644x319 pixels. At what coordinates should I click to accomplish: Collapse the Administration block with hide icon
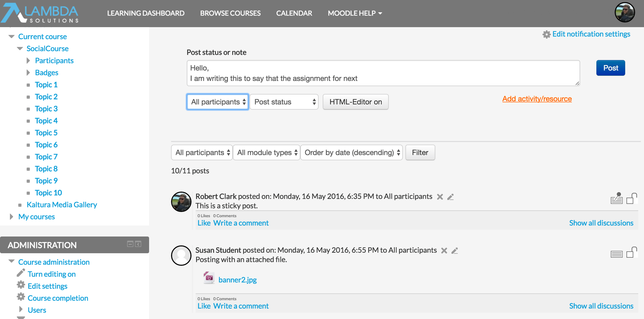coord(130,244)
